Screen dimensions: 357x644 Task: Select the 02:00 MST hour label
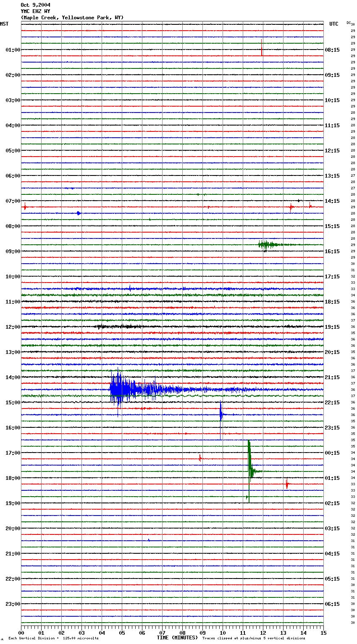(x=13, y=75)
